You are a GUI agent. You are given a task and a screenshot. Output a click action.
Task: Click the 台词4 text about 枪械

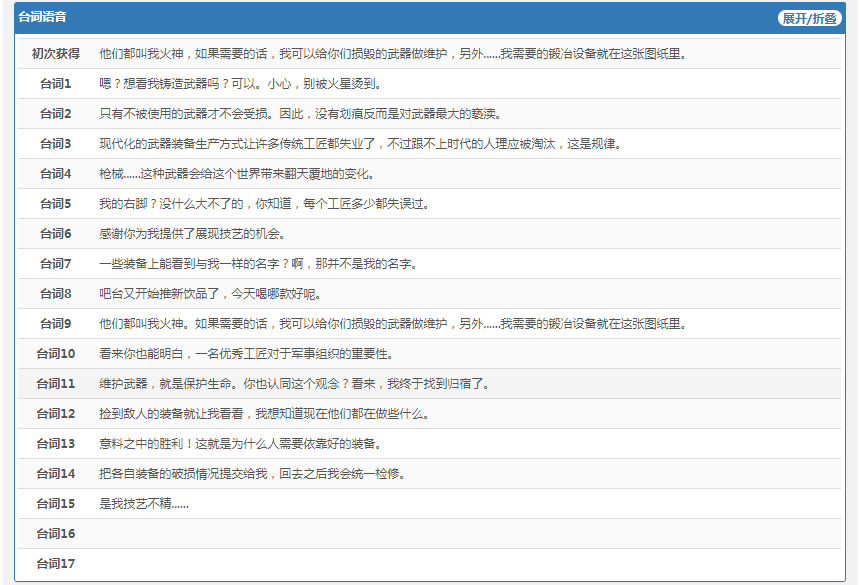pyautogui.click(x=237, y=174)
